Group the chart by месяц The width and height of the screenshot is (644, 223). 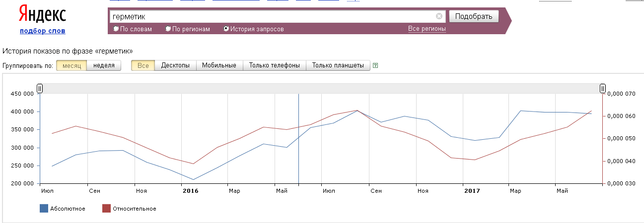coord(72,65)
